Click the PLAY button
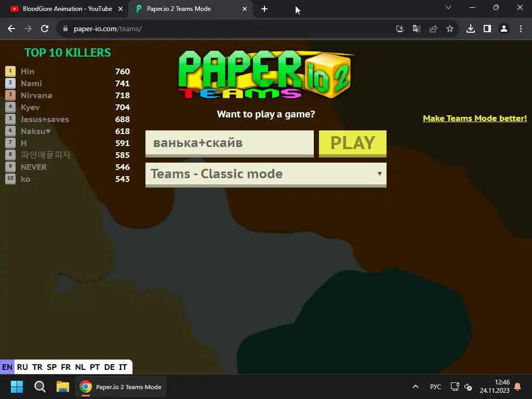Screen dimensions: 532x399 tap(353, 143)
